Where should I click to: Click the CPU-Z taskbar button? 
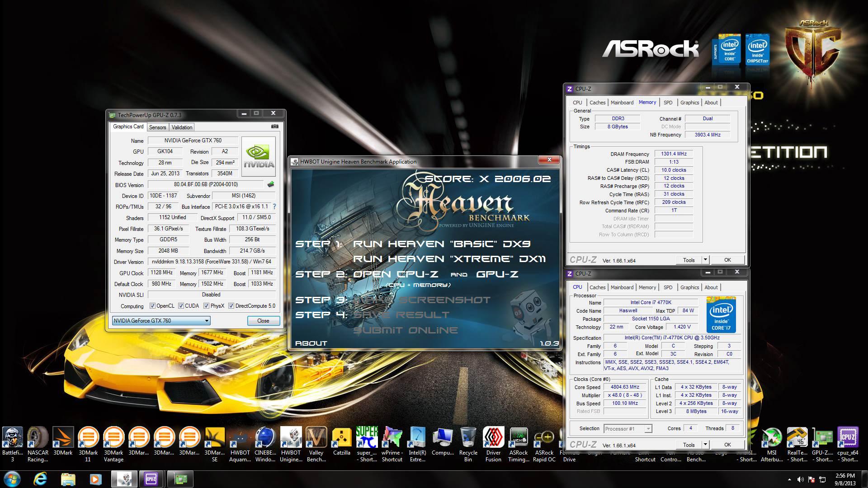151,479
